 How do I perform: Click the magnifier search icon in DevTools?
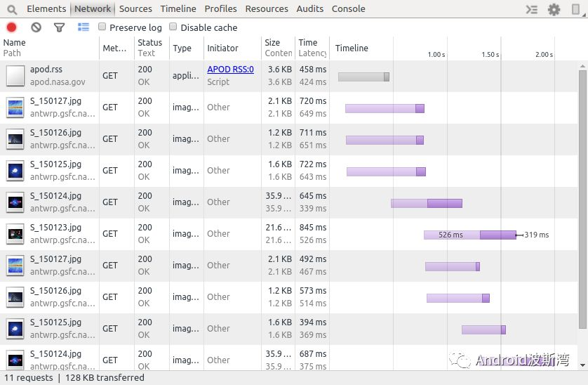[11, 9]
